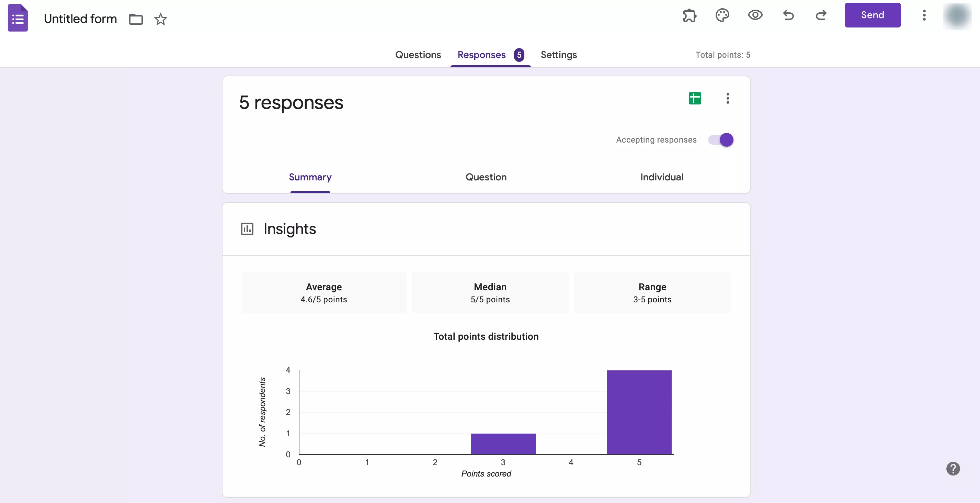Viewport: 980px width, 503px height.
Task: Click the palette/theme icon in toolbar
Action: coord(722,15)
